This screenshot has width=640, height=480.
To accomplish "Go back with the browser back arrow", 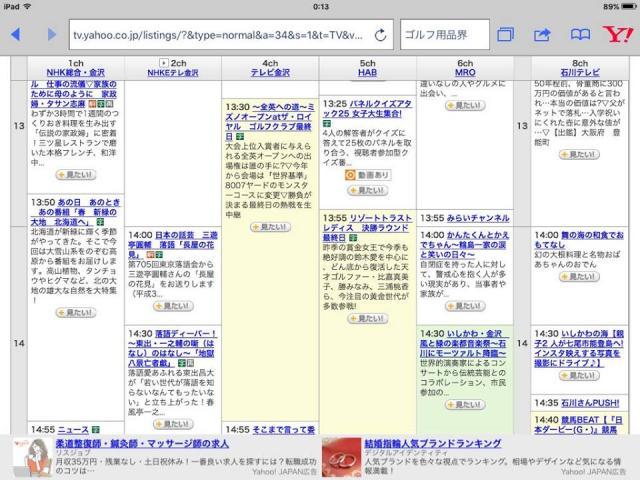I will point(16,34).
